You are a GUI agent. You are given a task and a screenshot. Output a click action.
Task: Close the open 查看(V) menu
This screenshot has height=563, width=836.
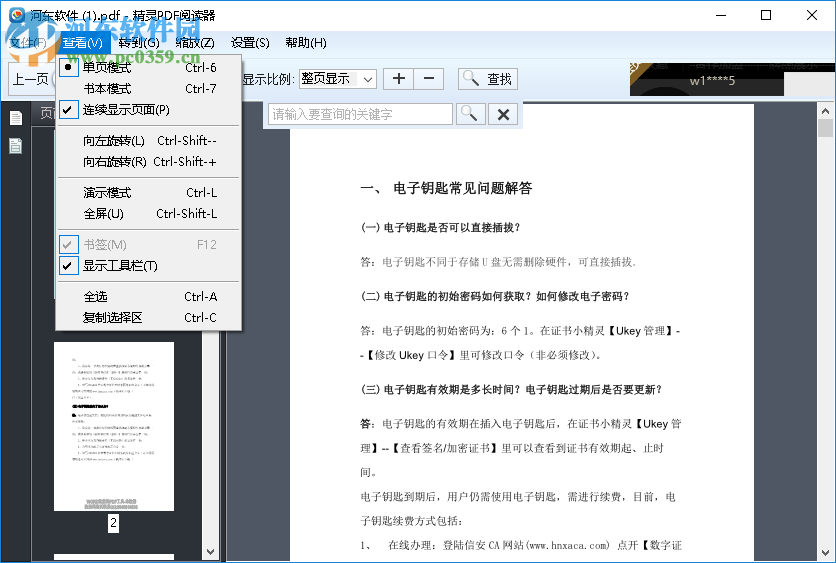pos(83,43)
